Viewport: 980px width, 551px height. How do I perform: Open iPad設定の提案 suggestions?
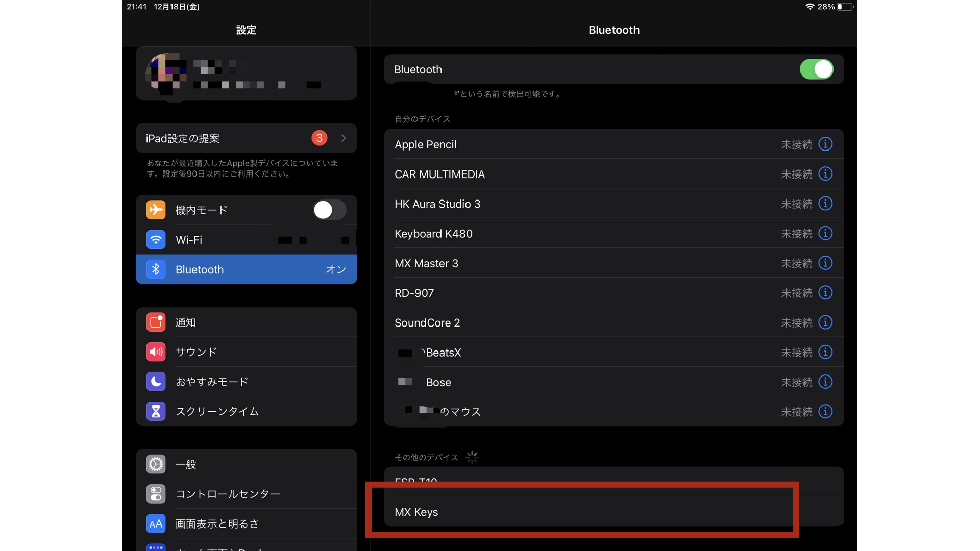(x=247, y=138)
